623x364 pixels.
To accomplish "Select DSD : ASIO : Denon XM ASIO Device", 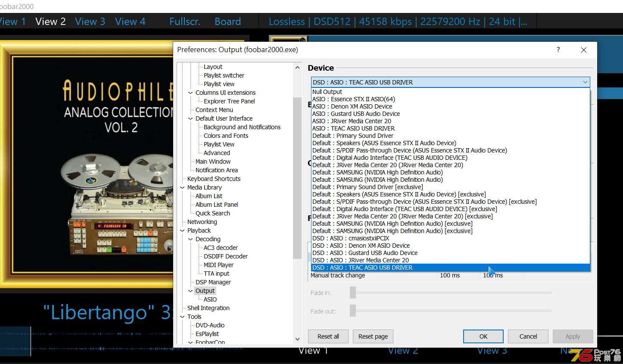I will click(450, 246).
